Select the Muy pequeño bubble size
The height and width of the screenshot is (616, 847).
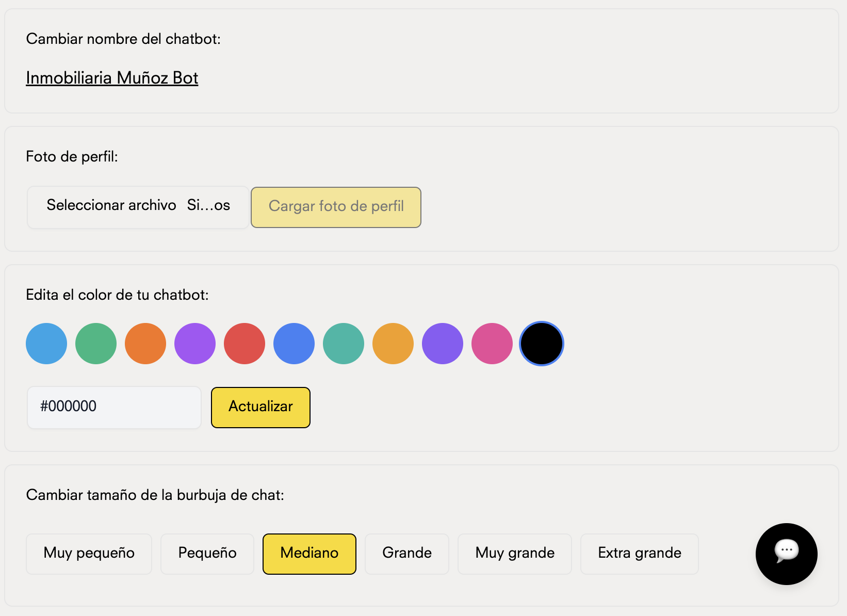(89, 553)
